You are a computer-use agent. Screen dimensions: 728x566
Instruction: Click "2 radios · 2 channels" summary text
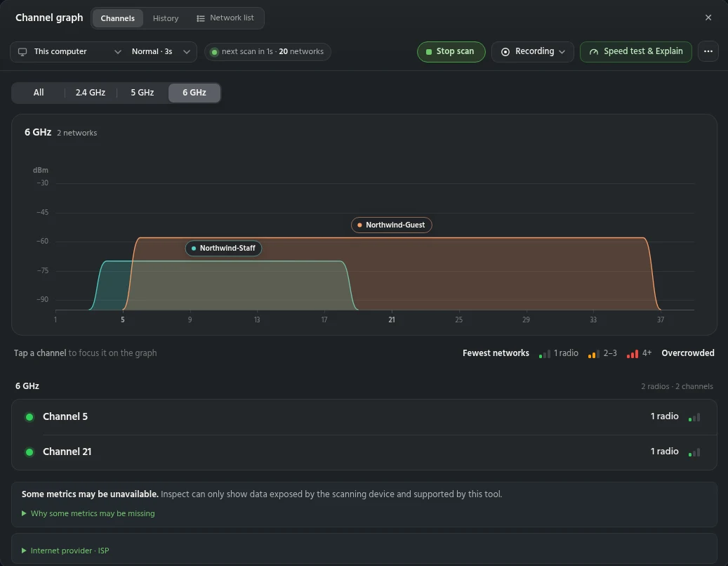pos(677,386)
